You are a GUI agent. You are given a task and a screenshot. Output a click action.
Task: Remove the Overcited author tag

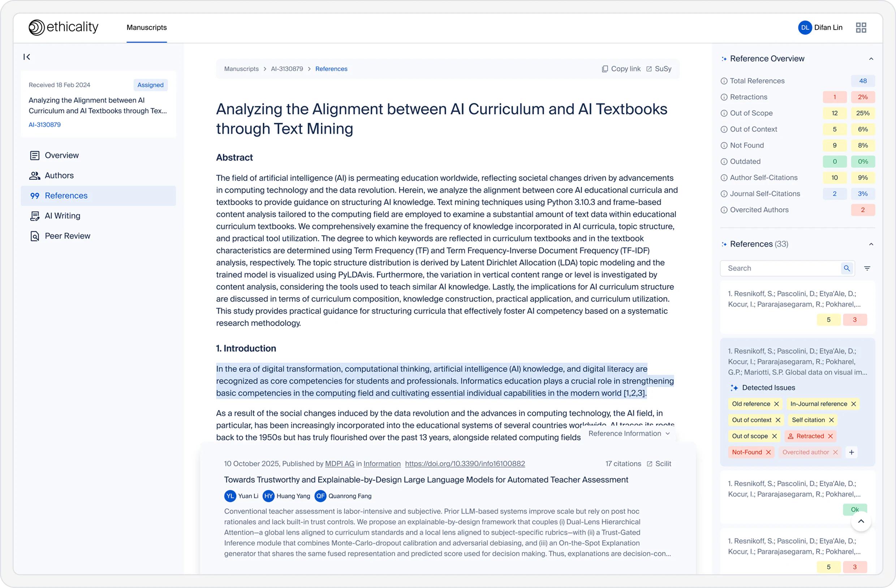835,453
